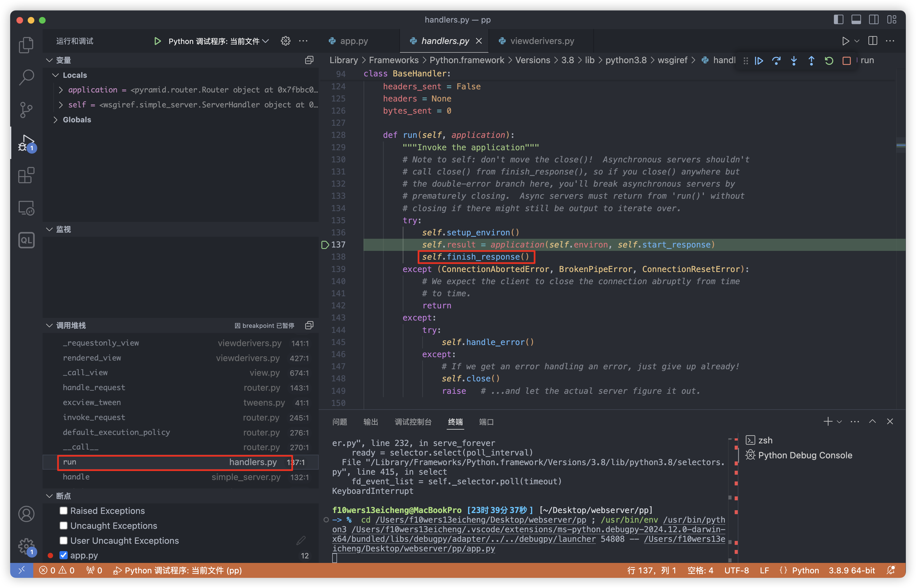Click copy icon in Call Stack header

coord(309,325)
